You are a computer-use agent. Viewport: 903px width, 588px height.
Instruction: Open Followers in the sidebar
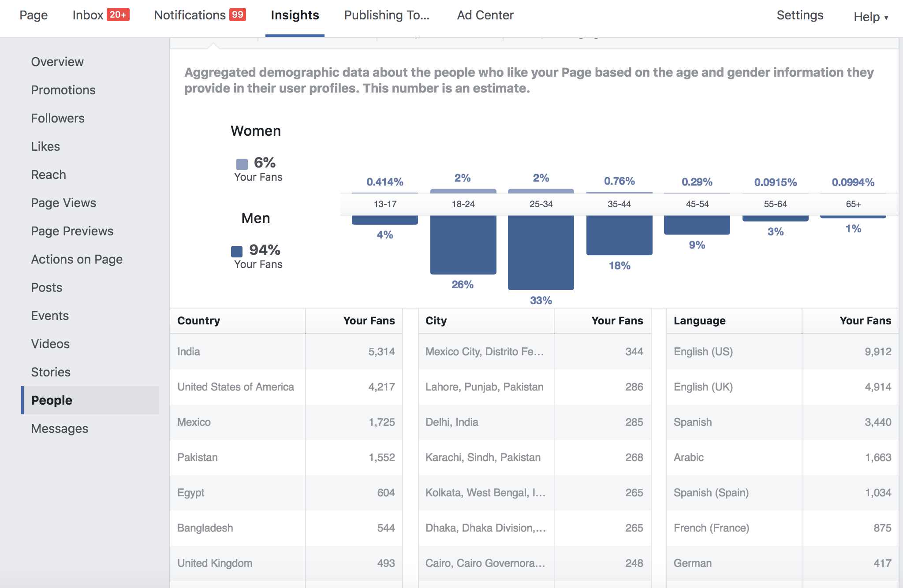point(58,118)
